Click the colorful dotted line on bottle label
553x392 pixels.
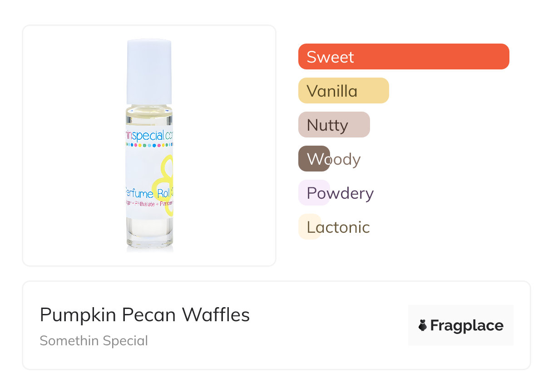click(149, 145)
